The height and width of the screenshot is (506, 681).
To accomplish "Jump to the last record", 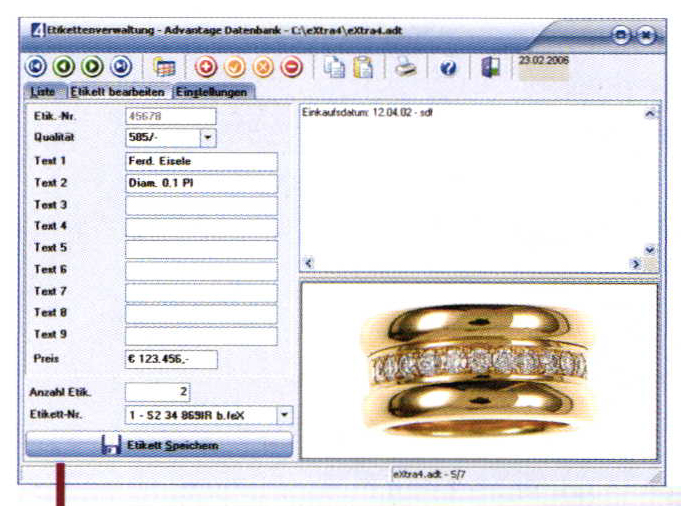I will click(x=120, y=68).
